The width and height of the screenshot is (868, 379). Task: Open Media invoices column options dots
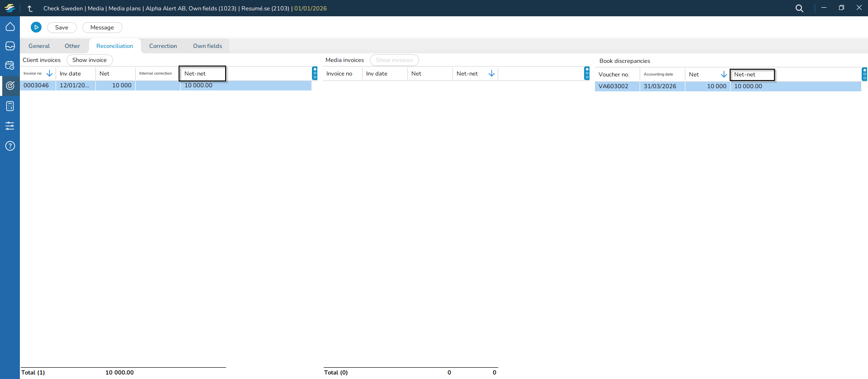point(587,73)
